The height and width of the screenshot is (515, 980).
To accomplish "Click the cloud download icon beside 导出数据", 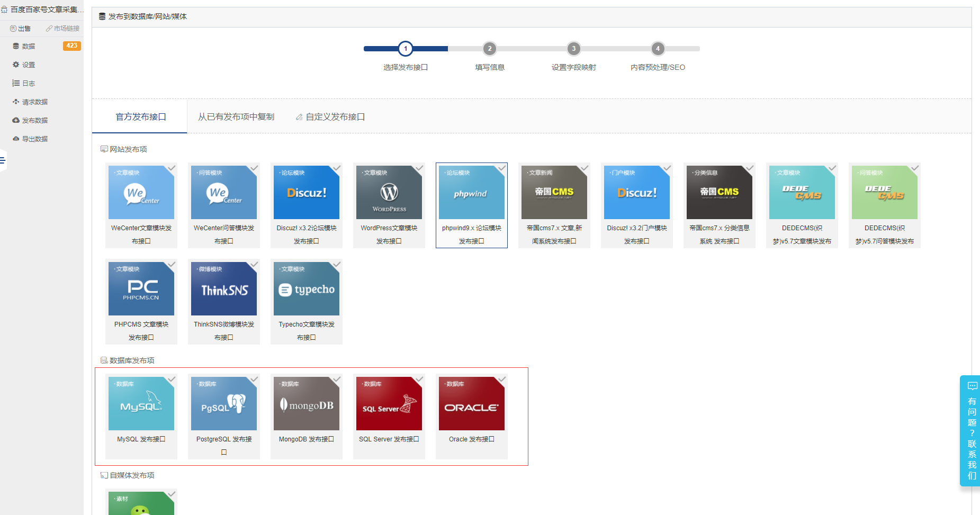I will click(16, 139).
